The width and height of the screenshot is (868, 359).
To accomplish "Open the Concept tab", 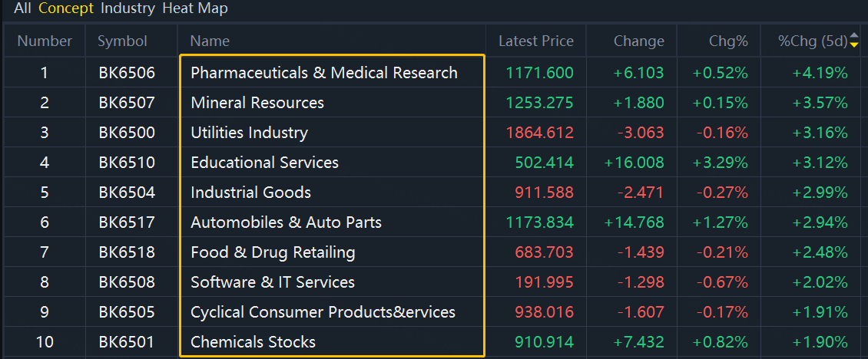I will (x=65, y=8).
